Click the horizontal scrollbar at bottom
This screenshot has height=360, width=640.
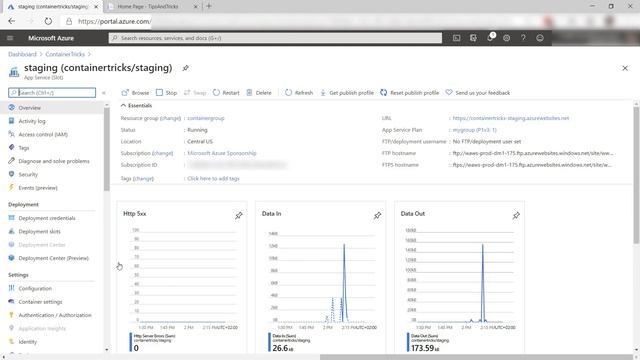[x=476, y=357]
